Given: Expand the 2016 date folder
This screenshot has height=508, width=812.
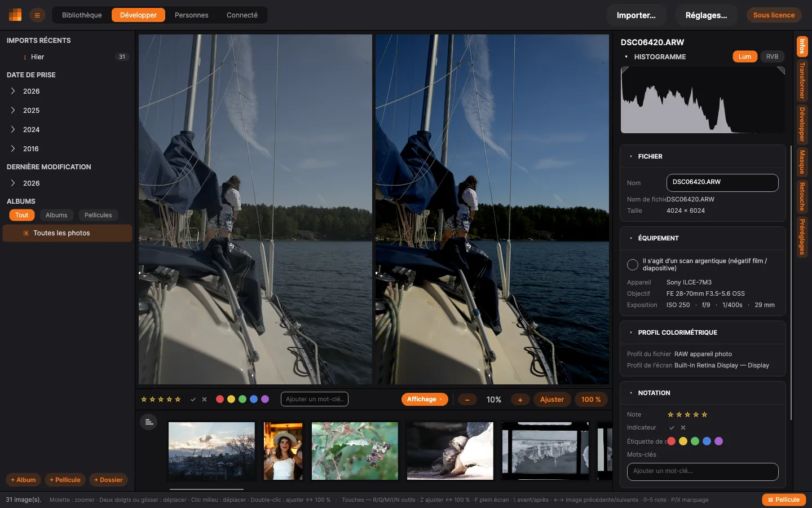Looking at the screenshot, I should [x=13, y=149].
